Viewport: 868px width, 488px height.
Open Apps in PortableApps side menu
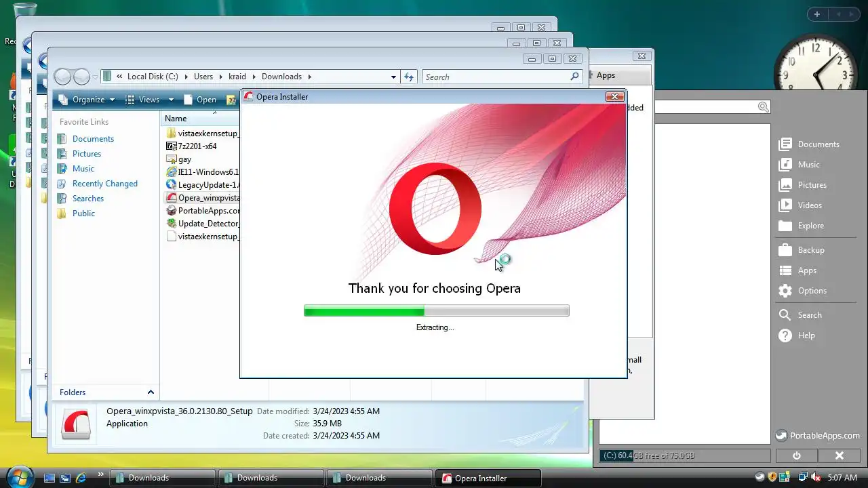tap(797, 270)
